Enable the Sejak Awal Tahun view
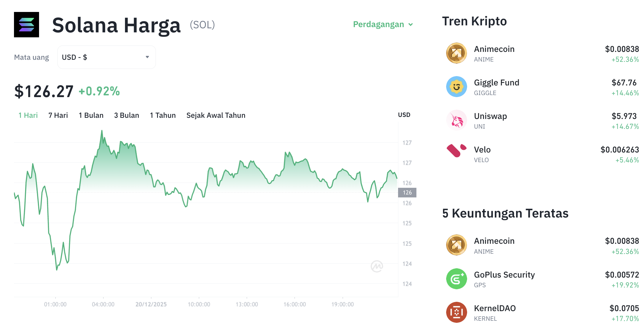Image resolution: width=644 pixels, height=326 pixels. (x=216, y=115)
